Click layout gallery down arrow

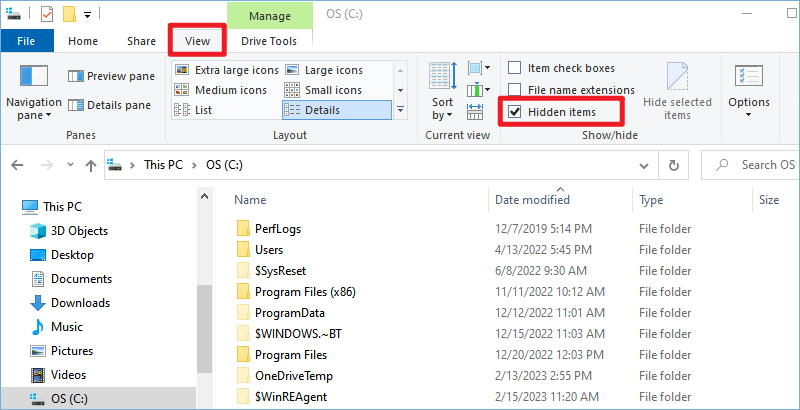point(401,90)
